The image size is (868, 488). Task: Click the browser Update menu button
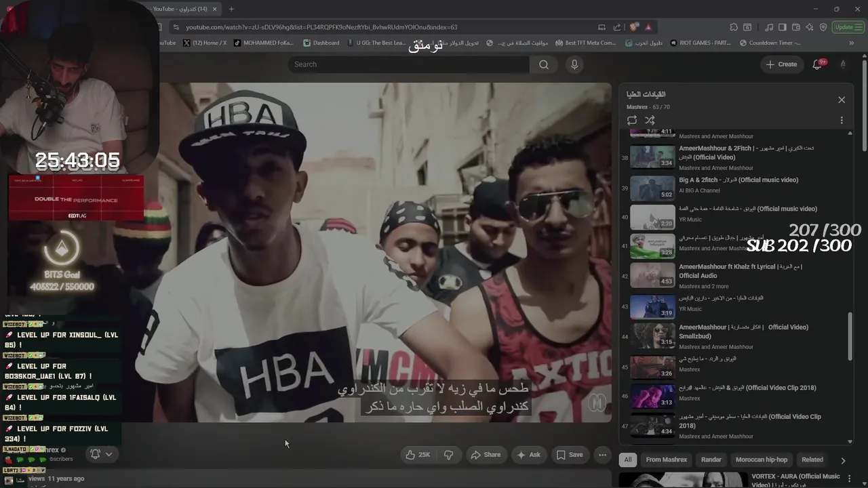(x=847, y=27)
